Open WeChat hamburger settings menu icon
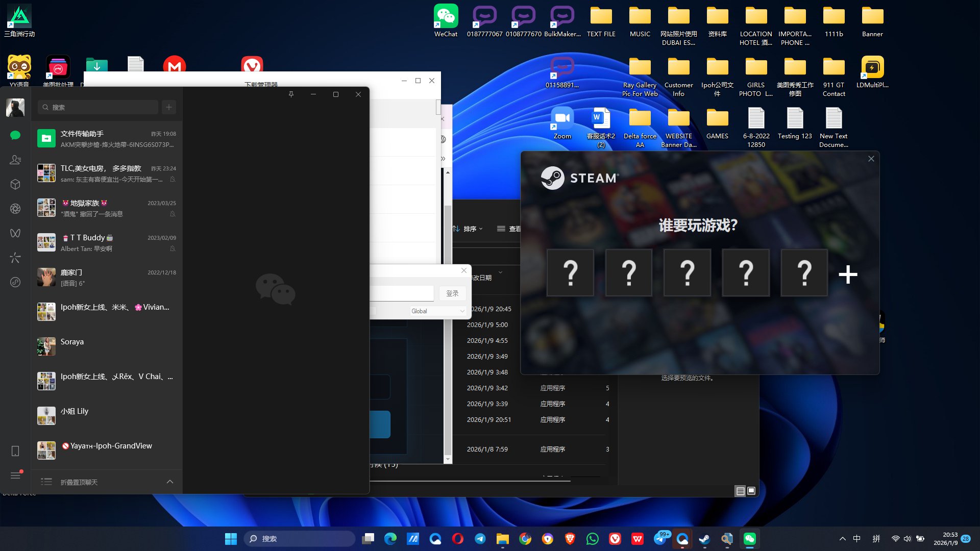The width and height of the screenshot is (980, 551). [15, 475]
